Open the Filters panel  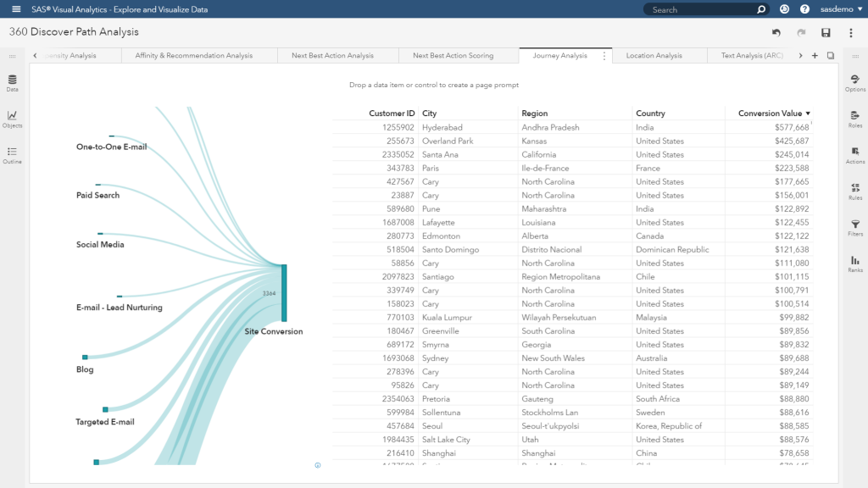click(x=854, y=227)
